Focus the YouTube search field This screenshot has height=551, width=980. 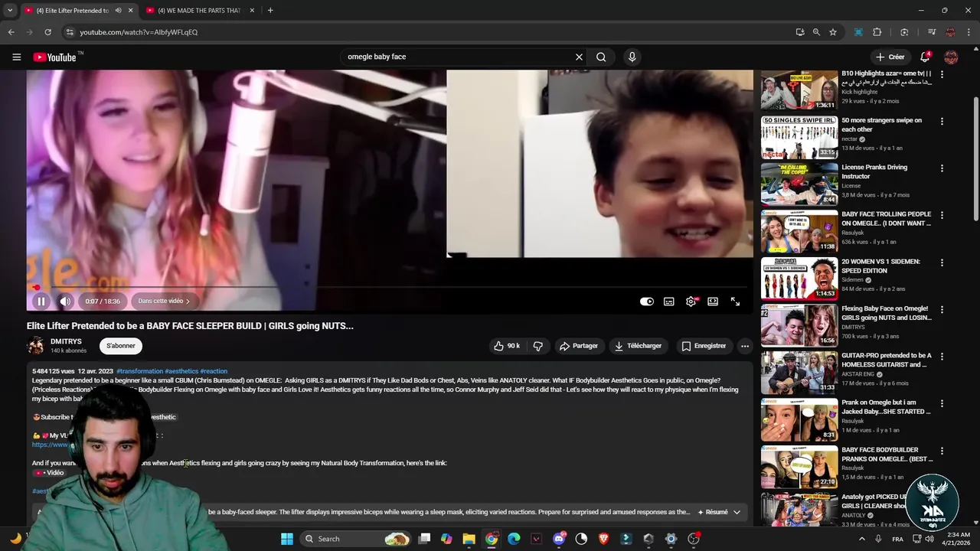[457, 57]
